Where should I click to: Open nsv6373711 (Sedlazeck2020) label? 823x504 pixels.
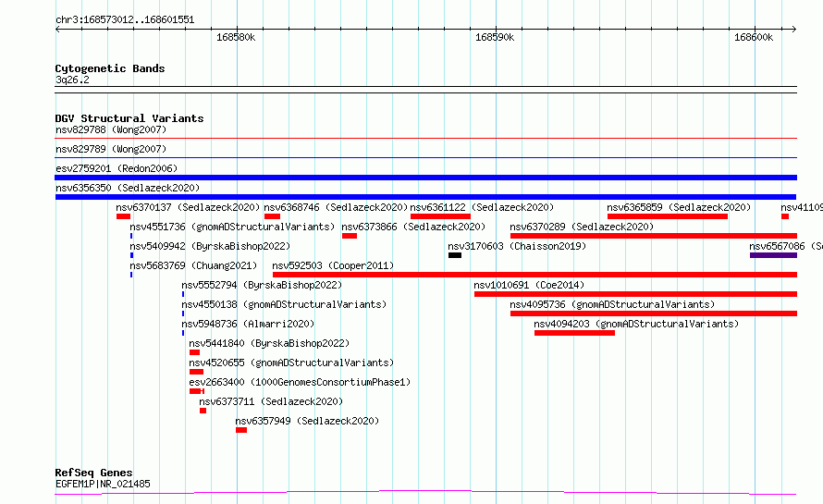click(271, 401)
